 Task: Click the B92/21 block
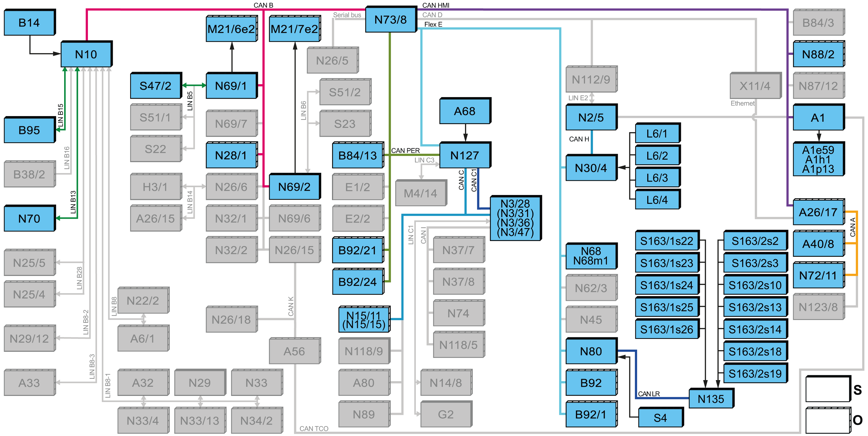click(358, 250)
